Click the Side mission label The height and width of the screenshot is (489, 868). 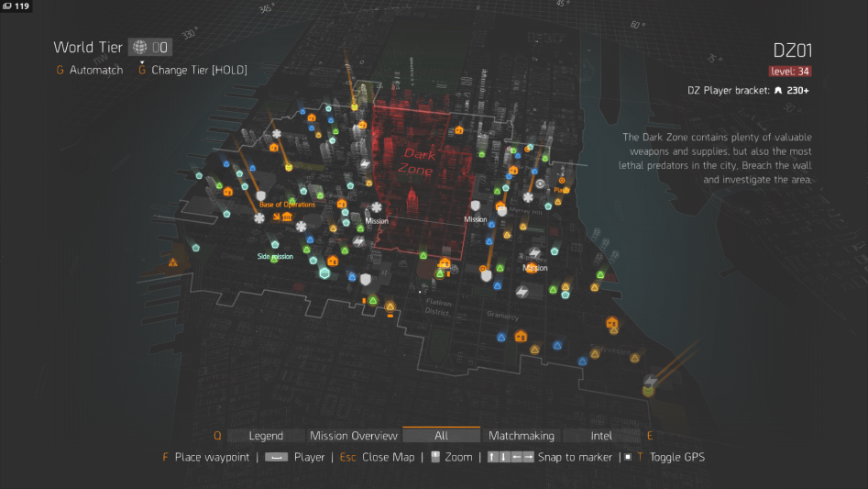point(275,256)
